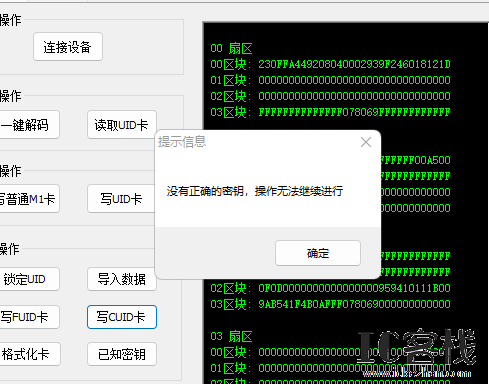Start 一键解码 decoding
Image resolution: width=489 pixels, height=384 pixels.
point(29,125)
